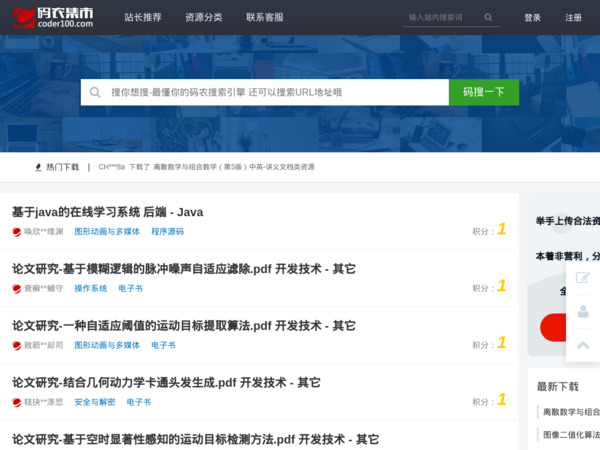Open the 联系客服 menu
Viewport: 600px width, 450px height.
[x=265, y=18]
